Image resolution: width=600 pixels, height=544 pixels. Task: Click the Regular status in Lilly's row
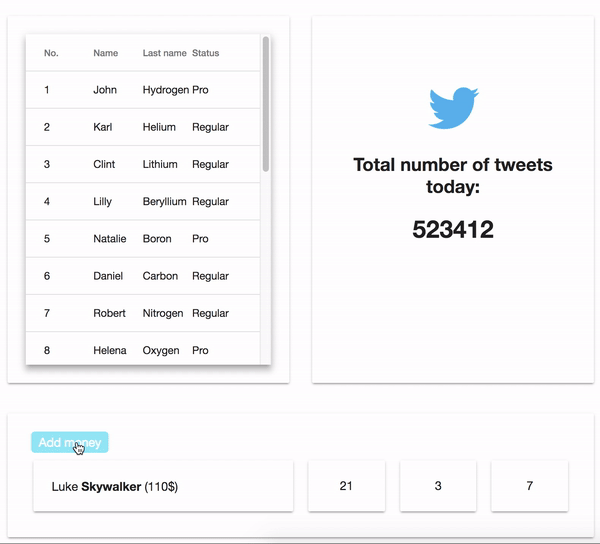tap(210, 202)
